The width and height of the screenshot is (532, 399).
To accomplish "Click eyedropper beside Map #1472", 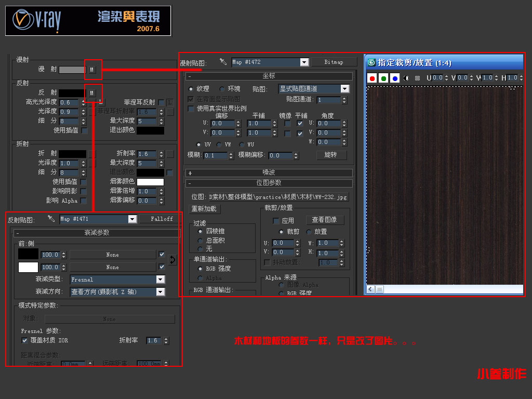I will (223, 62).
